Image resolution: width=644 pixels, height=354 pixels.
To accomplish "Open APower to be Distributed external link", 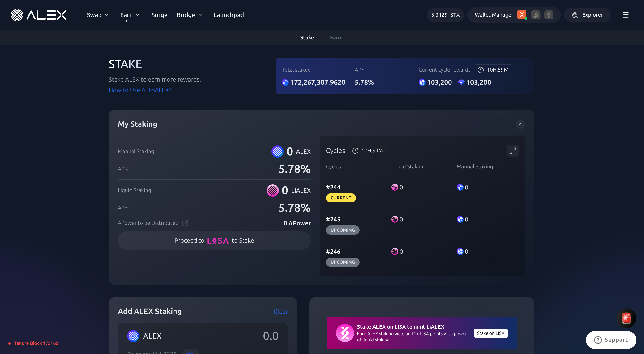I will 185,223.
